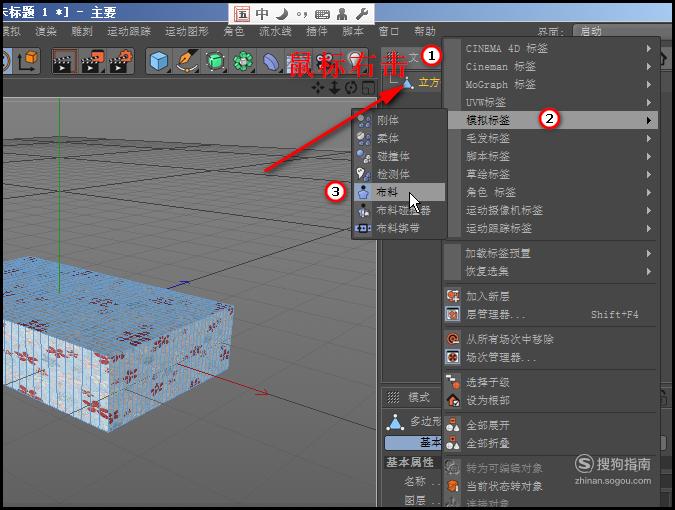
Task: Click the viewport move-camera icon
Action: (x=318, y=87)
